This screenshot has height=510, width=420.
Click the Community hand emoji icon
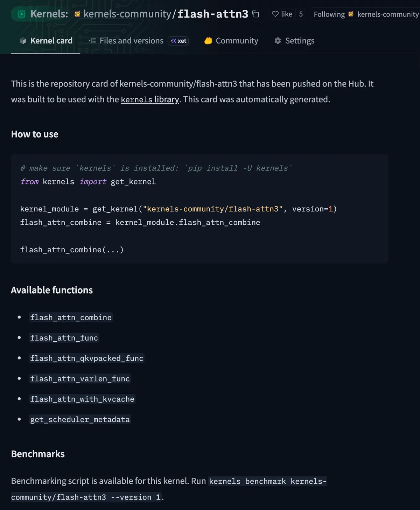coord(208,41)
